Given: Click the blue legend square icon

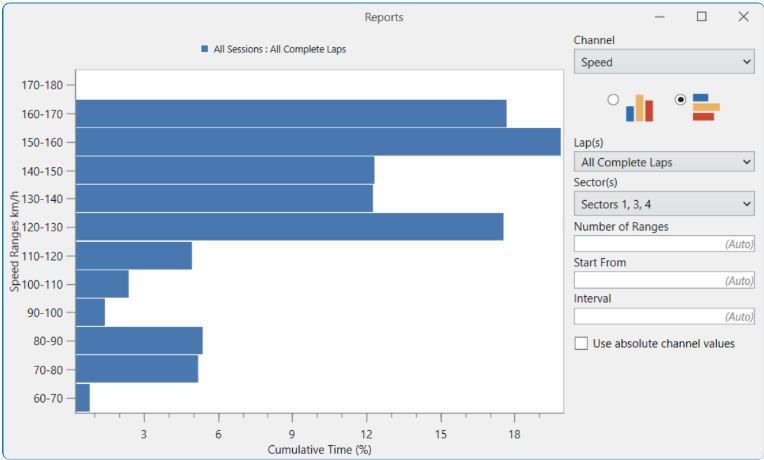Looking at the screenshot, I should click(x=205, y=48).
